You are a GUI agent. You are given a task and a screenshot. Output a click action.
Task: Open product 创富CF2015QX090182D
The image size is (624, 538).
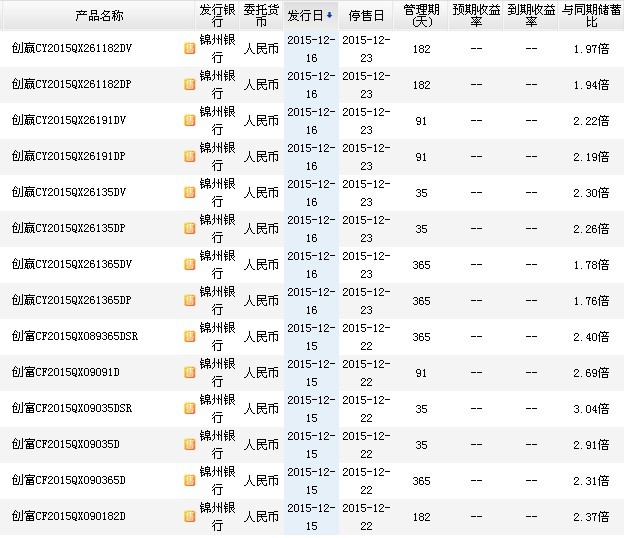(x=68, y=517)
